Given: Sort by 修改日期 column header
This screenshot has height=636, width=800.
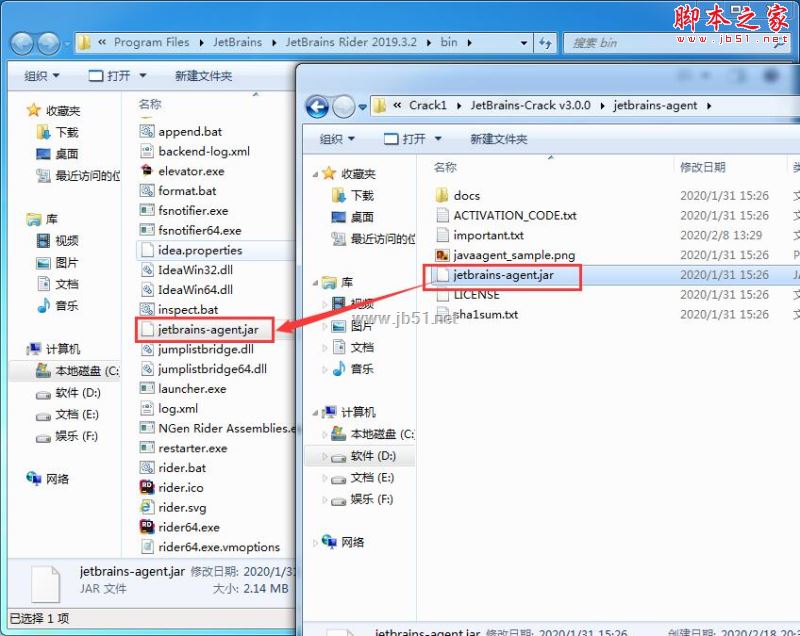Looking at the screenshot, I should (x=703, y=167).
